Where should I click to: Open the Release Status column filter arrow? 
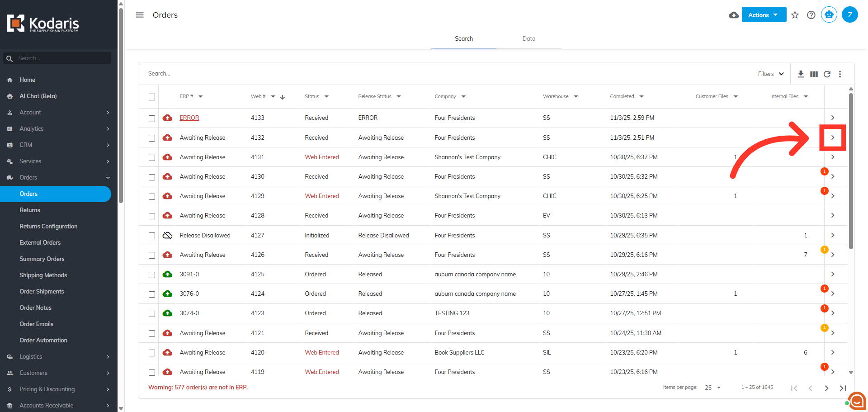(399, 96)
